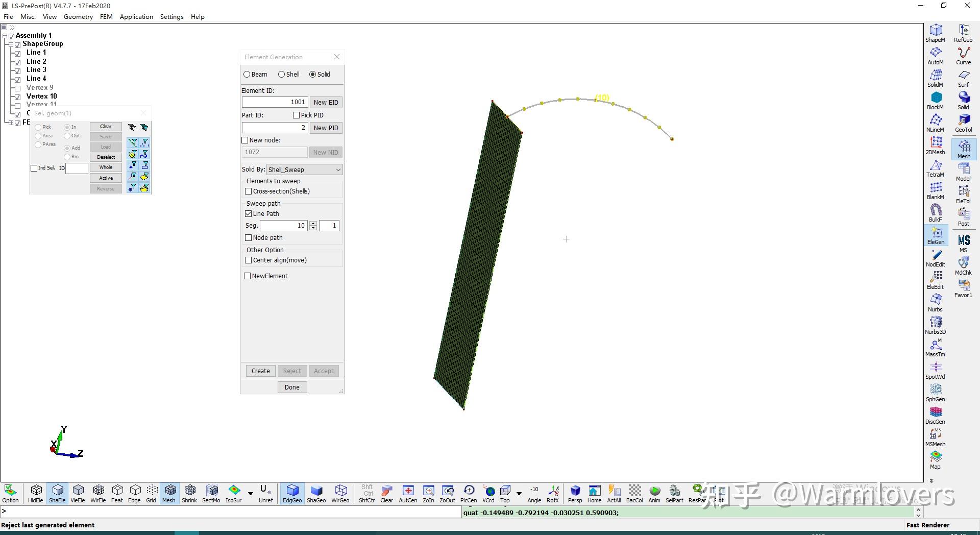This screenshot has width=980, height=535.
Task: Toggle the Shrink element display
Action: tap(189, 494)
